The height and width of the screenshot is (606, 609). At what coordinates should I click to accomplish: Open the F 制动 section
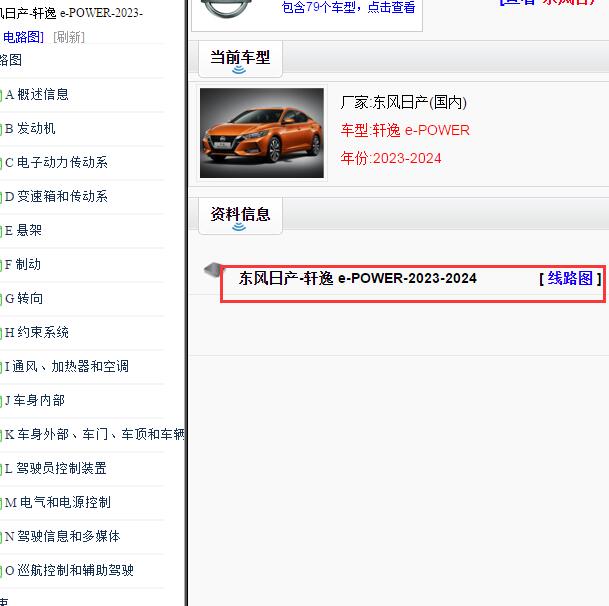[23, 265]
